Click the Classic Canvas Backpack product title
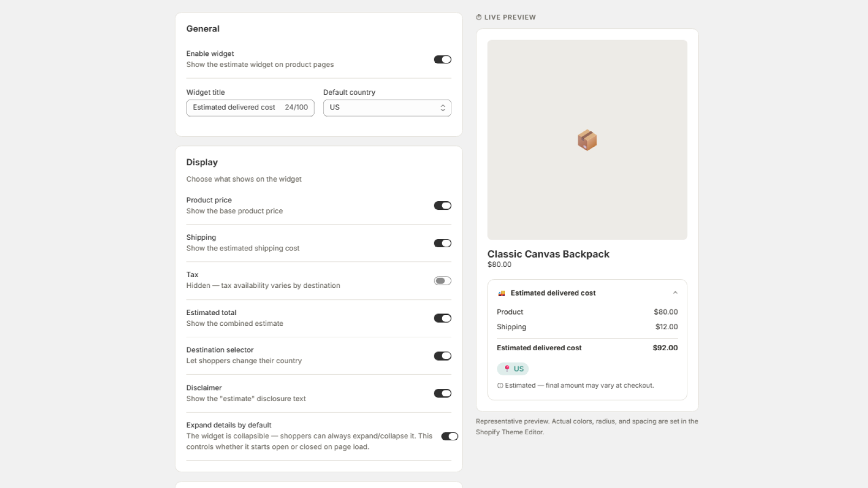Screen dimensions: 868x488 pyautogui.click(x=548, y=254)
